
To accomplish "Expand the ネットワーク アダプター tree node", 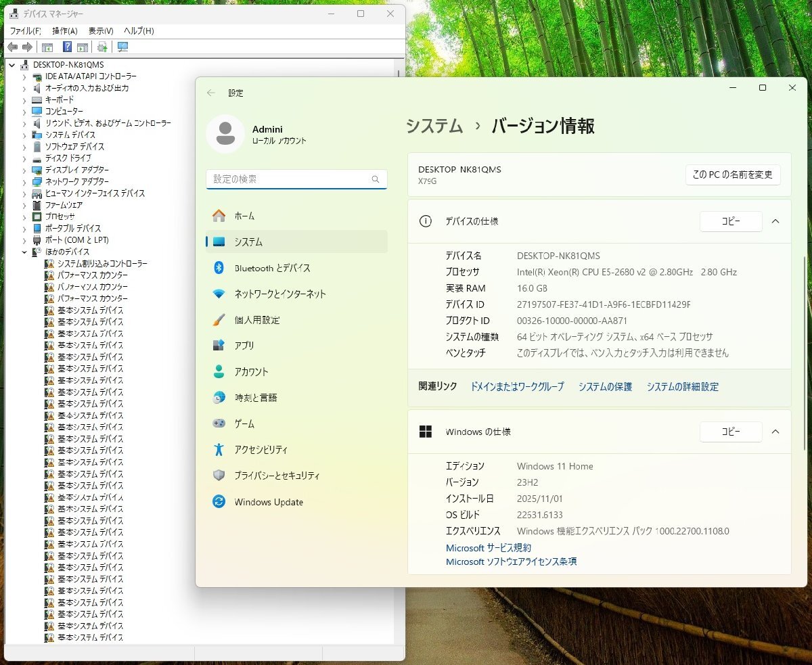I will [24, 182].
